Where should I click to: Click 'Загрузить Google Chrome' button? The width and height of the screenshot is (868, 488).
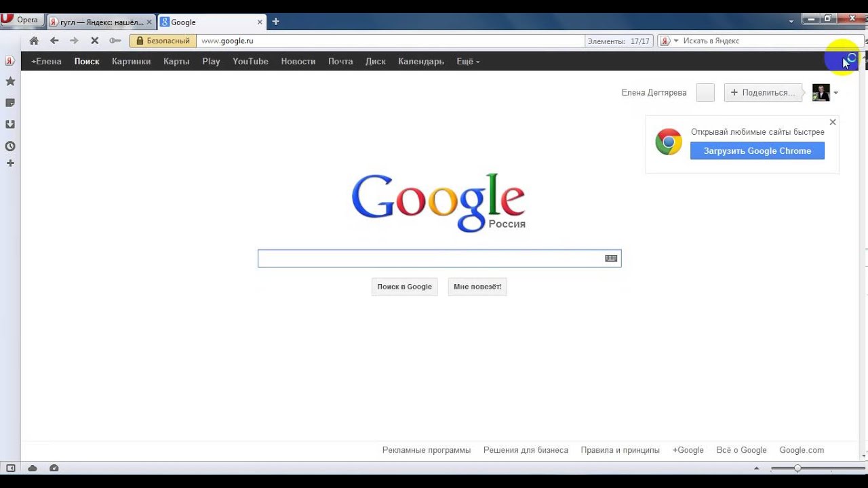click(757, 150)
